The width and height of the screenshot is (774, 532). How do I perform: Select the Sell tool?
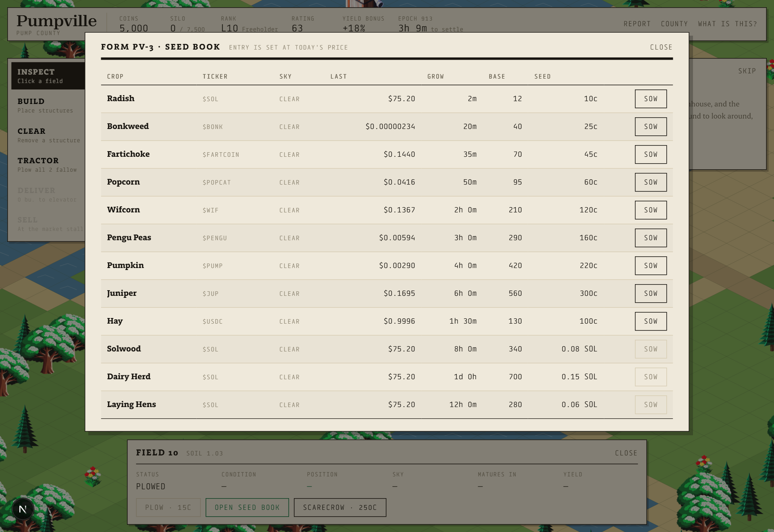48,224
